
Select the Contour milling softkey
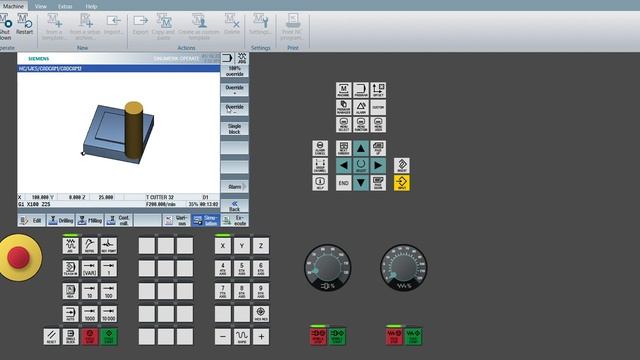(118, 220)
